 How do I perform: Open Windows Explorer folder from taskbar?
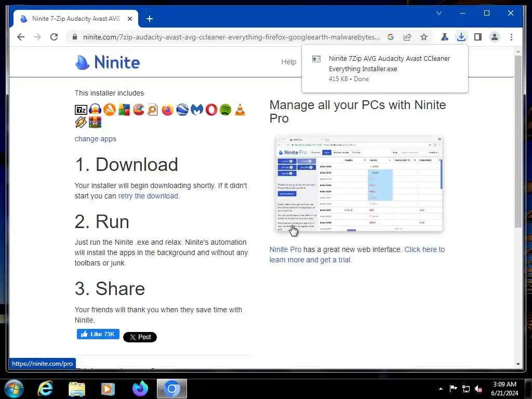click(77, 389)
